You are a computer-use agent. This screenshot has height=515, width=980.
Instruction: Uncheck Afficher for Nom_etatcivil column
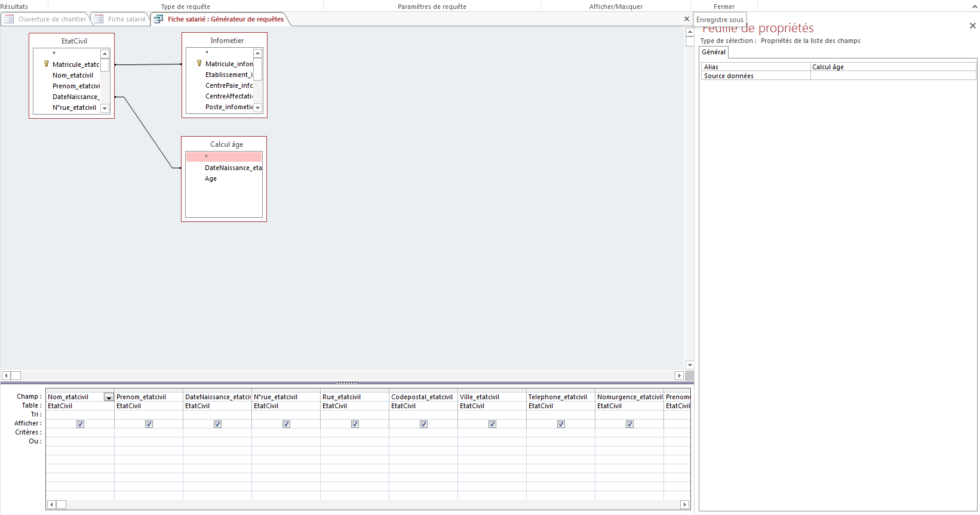point(80,424)
